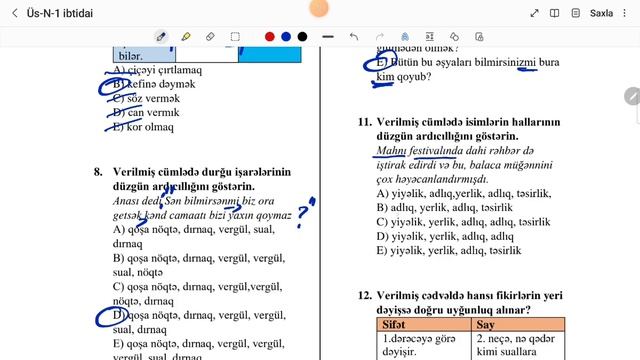The height and width of the screenshot is (360, 640).
Task: Tap answer option "B) kefinə dəymək"
Action: pyautogui.click(x=154, y=84)
